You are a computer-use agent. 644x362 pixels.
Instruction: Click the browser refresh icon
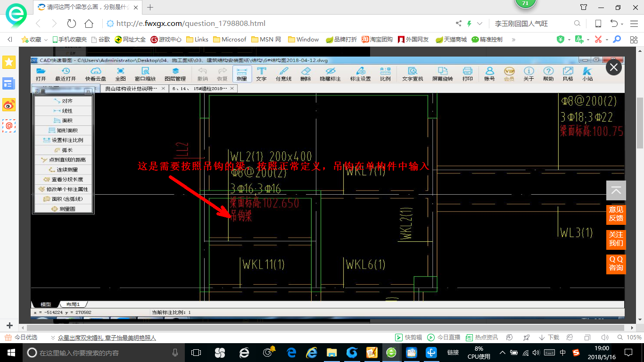[x=72, y=24]
